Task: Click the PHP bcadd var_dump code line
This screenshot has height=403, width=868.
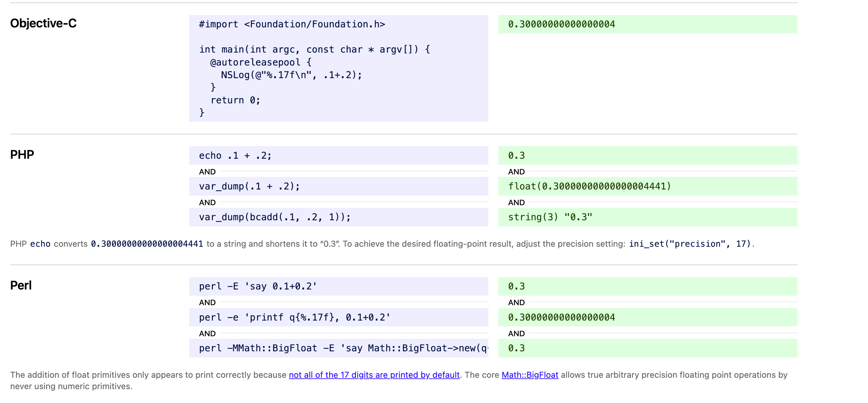Action: (x=275, y=217)
